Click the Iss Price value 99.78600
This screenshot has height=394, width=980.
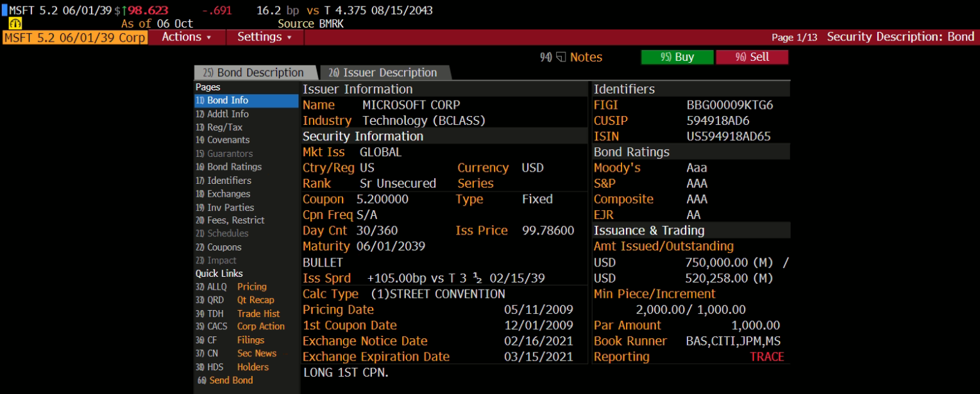(548, 231)
